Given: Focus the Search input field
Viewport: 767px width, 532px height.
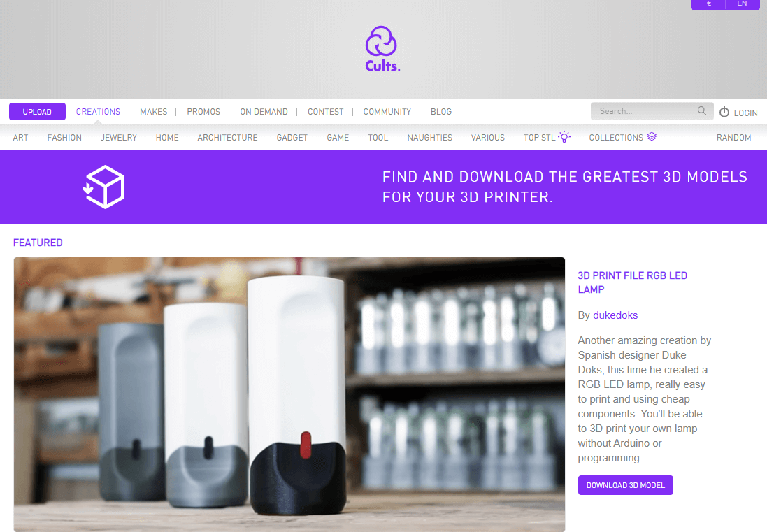Looking at the screenshot, I should point(645,111).
